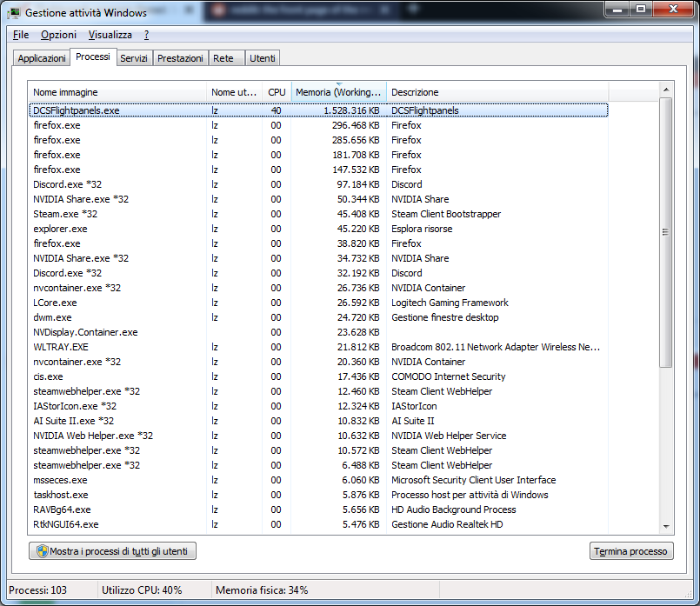Image resolution: width=700 pixels, height=606 pixels.
Task: Select the explorer.exe process
Action: (318, 229)
